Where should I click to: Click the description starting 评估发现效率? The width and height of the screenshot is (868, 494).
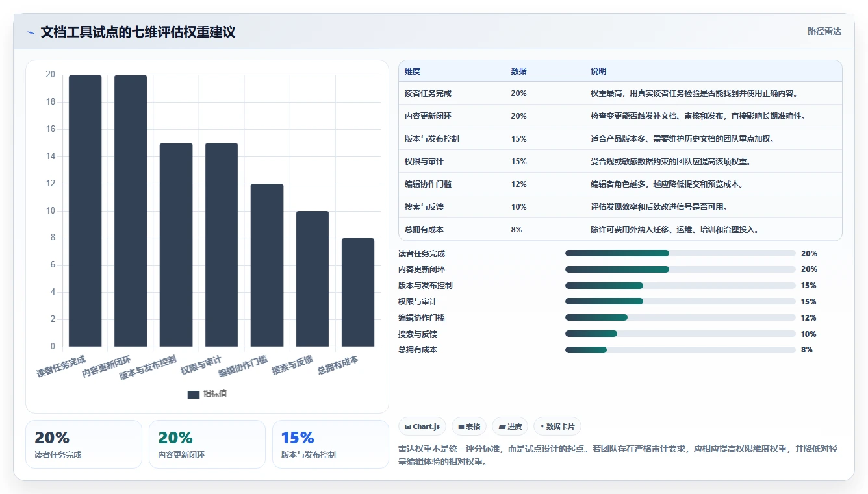point(659,207)
